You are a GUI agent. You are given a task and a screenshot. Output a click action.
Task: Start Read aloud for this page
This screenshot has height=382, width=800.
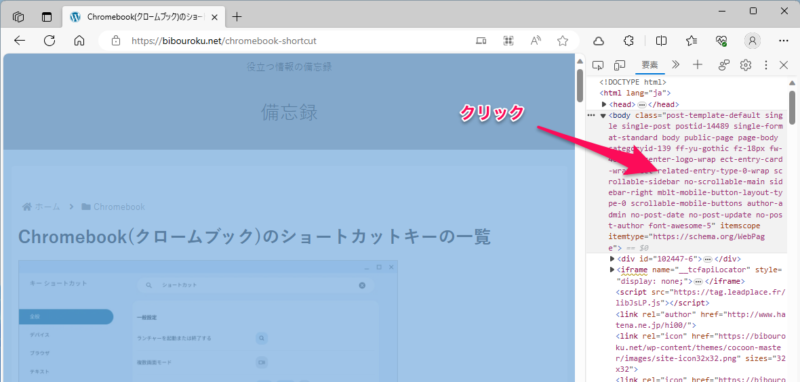pyautogui.click(x=535, y=41)
